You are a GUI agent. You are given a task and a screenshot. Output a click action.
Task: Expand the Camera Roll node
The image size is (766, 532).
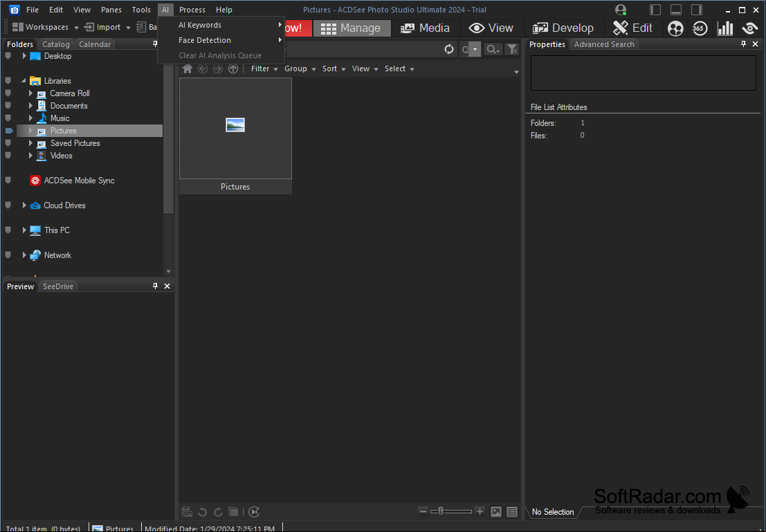(x=30, y=93)
